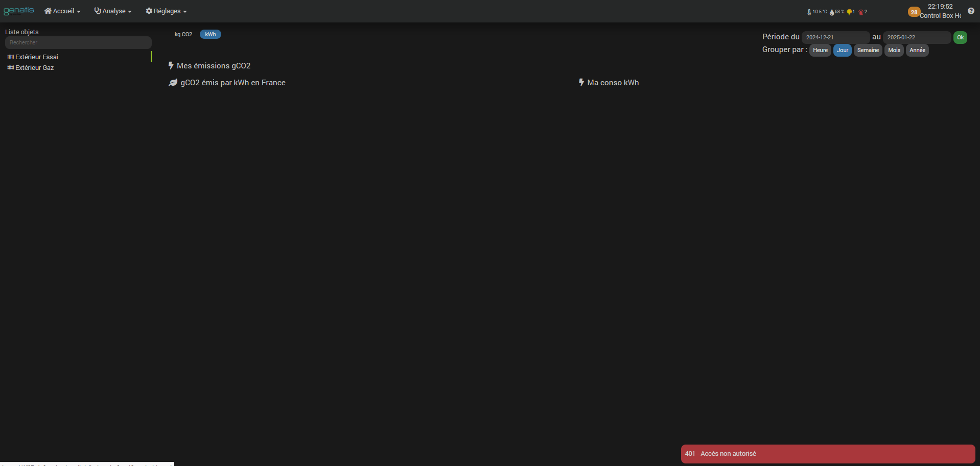The width and height of the screenshot is (980, 466).
Task: Click the thermometer temperature indicator
Action: pos(817,12)
